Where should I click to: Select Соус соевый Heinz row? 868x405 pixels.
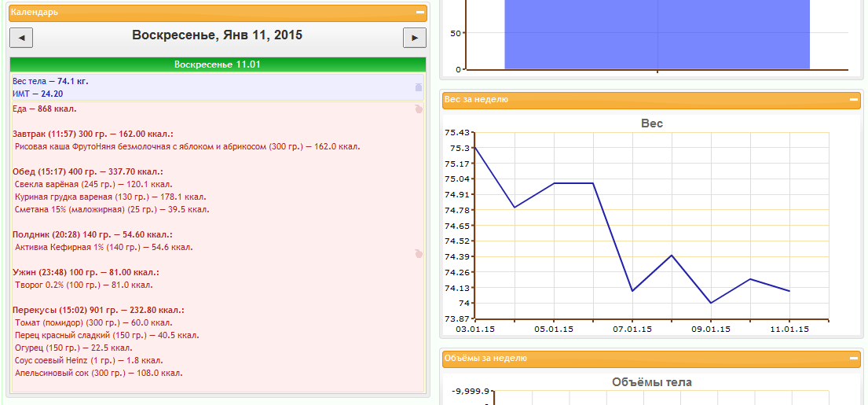coord(89,361)
